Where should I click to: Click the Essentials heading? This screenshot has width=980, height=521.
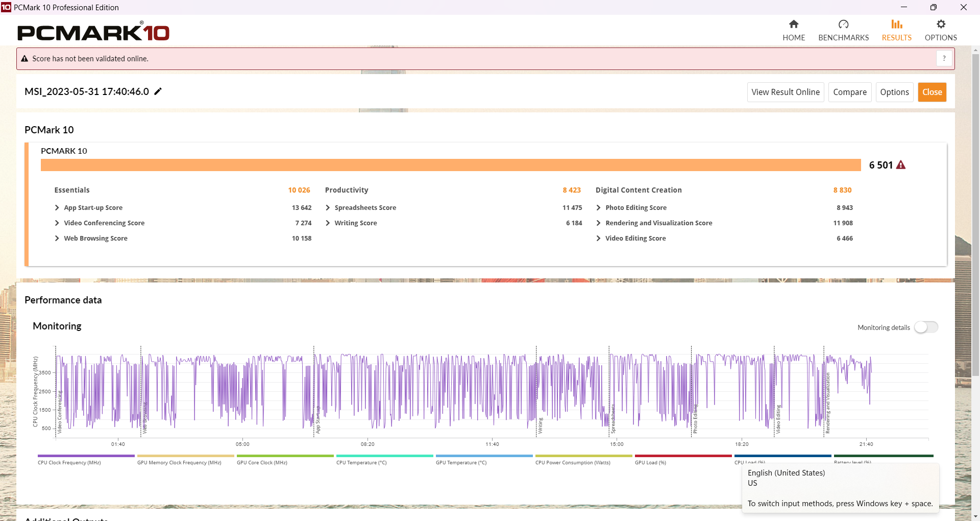click(x=72, y=190)
